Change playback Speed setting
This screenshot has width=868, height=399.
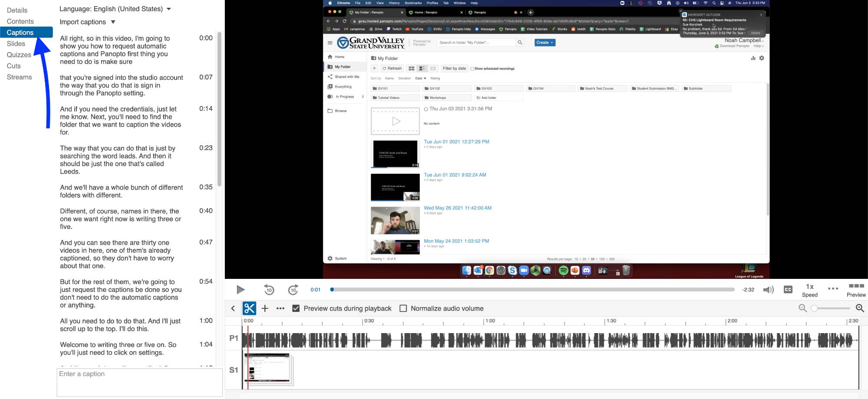click(809, 290)
